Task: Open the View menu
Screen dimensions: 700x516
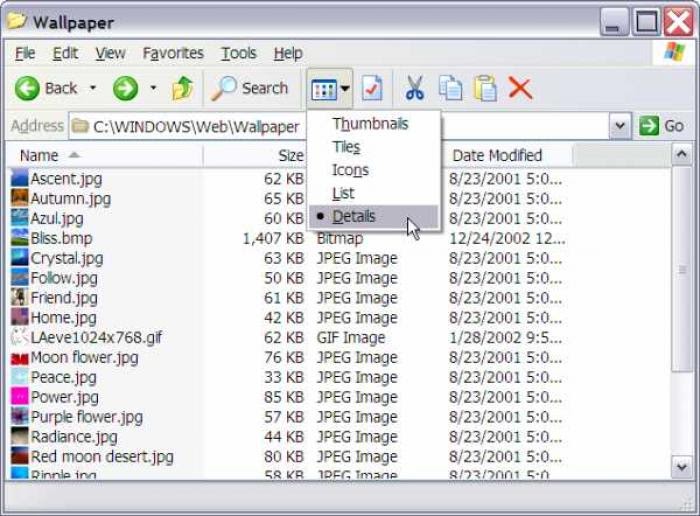Action: 110,53
